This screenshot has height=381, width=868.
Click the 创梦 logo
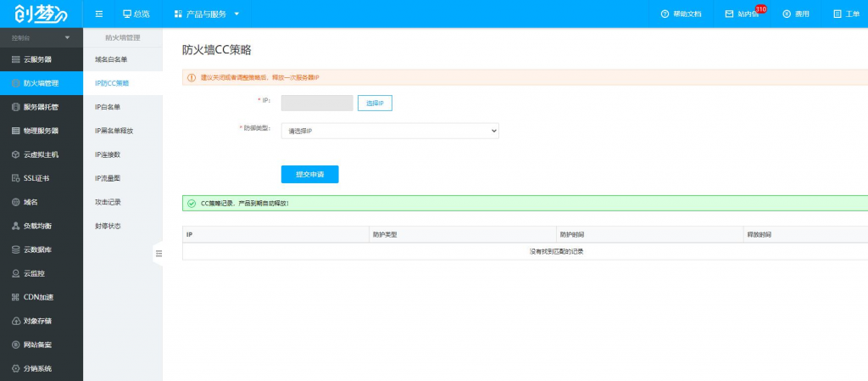tap(41, 14)
